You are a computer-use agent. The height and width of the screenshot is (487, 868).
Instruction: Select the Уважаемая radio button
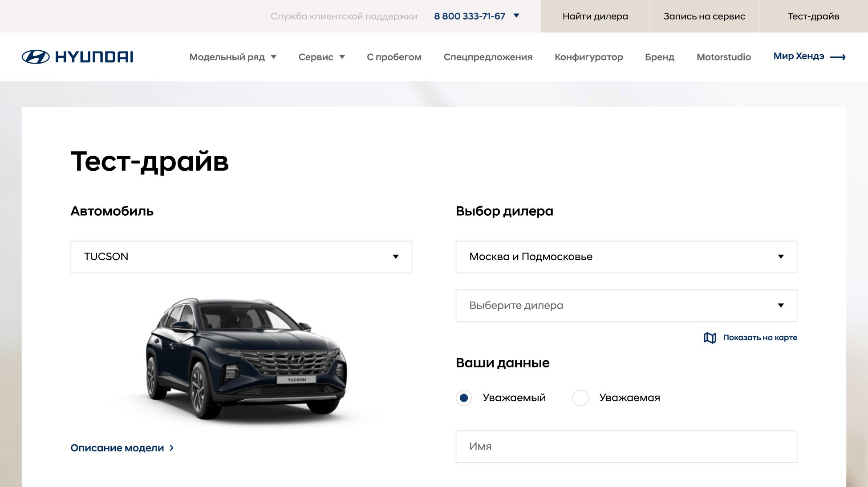point(580,398)
